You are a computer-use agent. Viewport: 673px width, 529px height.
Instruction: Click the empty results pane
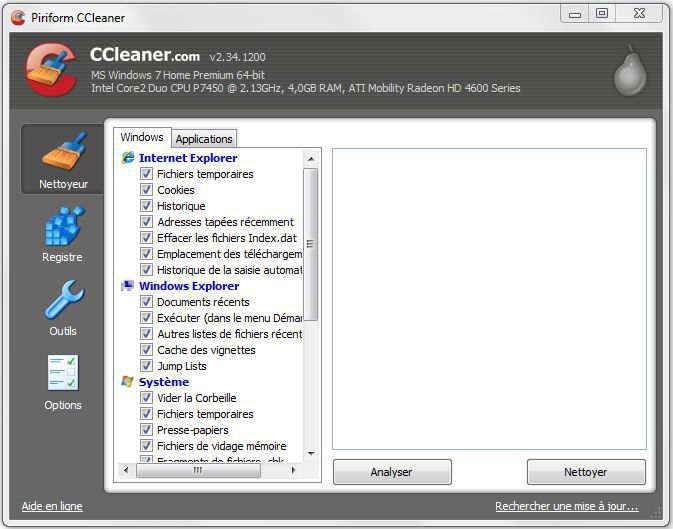(x=489, y=299)
